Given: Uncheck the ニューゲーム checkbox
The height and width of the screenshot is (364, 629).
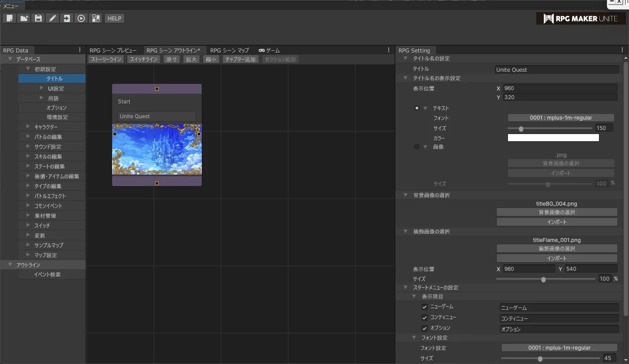Looking at the screenshot, I should coord(425,307).
